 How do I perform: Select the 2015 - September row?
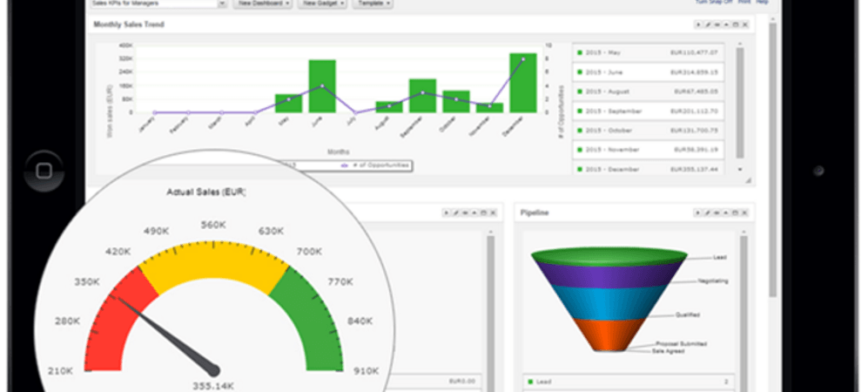pyautogui.click(x=648, y=111)
